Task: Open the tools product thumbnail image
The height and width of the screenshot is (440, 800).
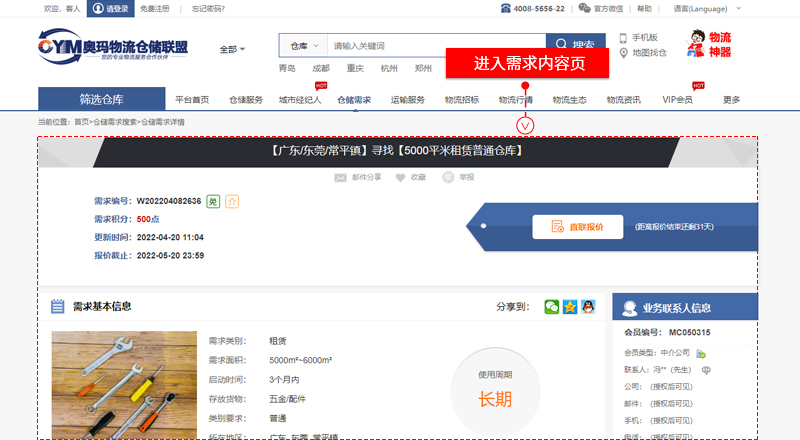Action: point(111,383)
